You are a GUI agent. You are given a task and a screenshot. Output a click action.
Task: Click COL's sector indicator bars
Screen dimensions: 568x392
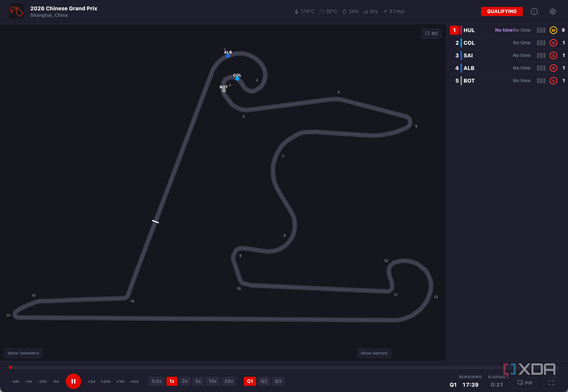tap(541, 43)
